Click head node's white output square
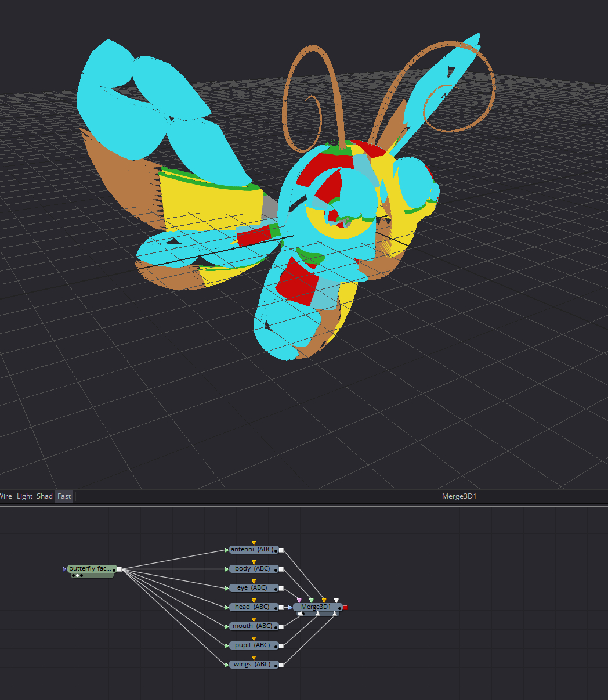608x700 pixels. (281, 607)
